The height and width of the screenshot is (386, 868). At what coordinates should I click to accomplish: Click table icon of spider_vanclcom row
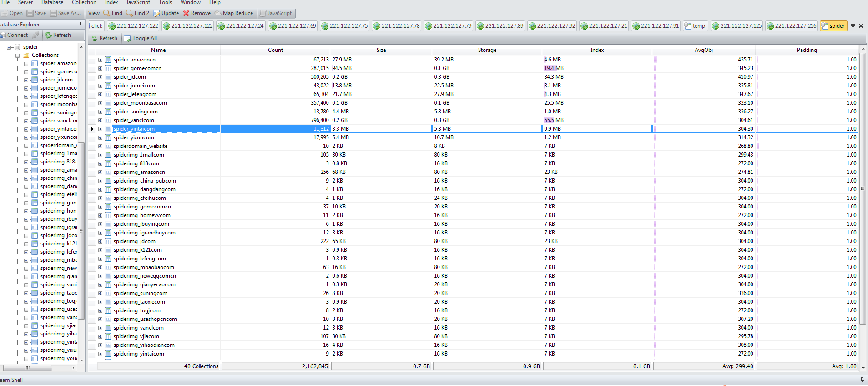click(x=108, y=120)
